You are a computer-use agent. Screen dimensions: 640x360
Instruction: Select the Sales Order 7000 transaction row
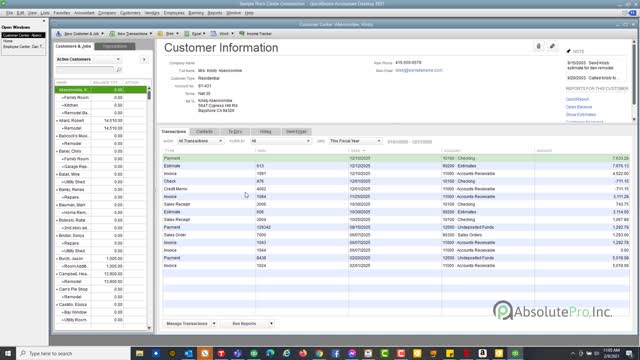(x=396, y=235)
